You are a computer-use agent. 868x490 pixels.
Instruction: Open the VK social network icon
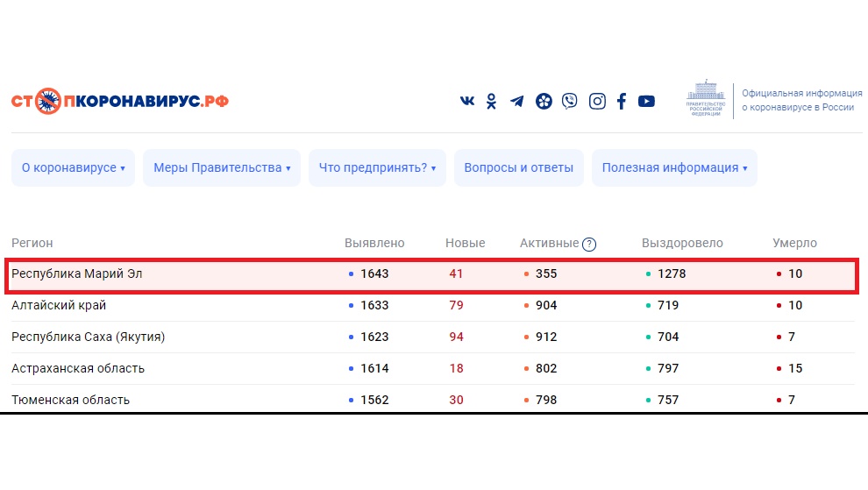[467, 101]
